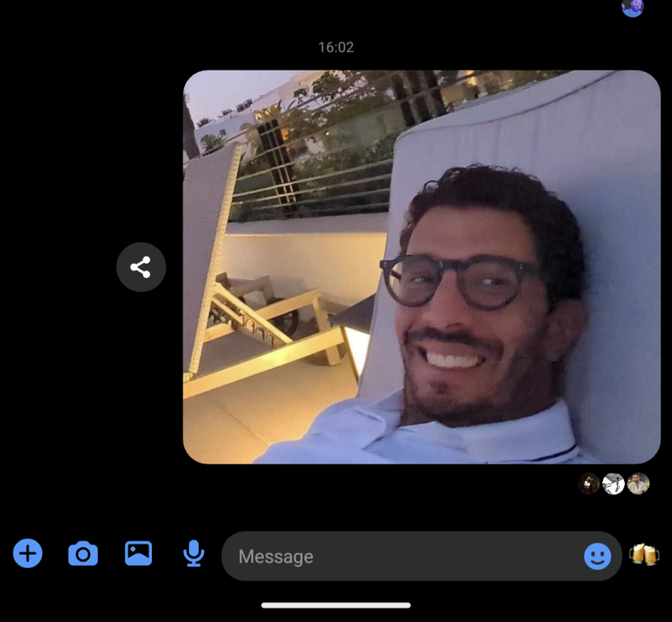This screenshot has height=622, width=672.
Task: Open the camera from the message bar
Action: pyautogui.click(x=83, y=553)
